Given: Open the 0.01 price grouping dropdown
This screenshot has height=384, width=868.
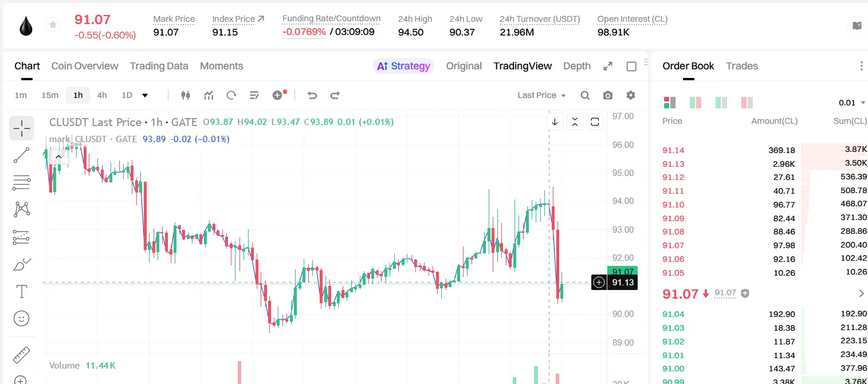Looking at the screenshot, I should (x=852, y=103).
